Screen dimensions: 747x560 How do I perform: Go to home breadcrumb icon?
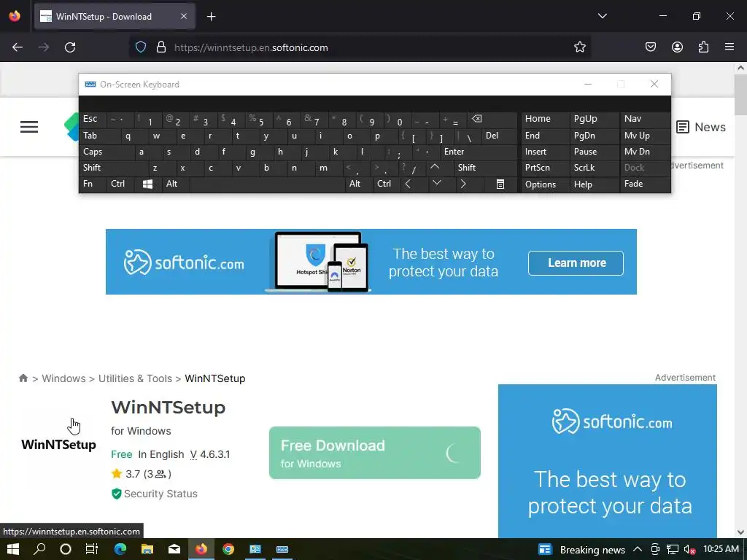[x=23, y=378]
